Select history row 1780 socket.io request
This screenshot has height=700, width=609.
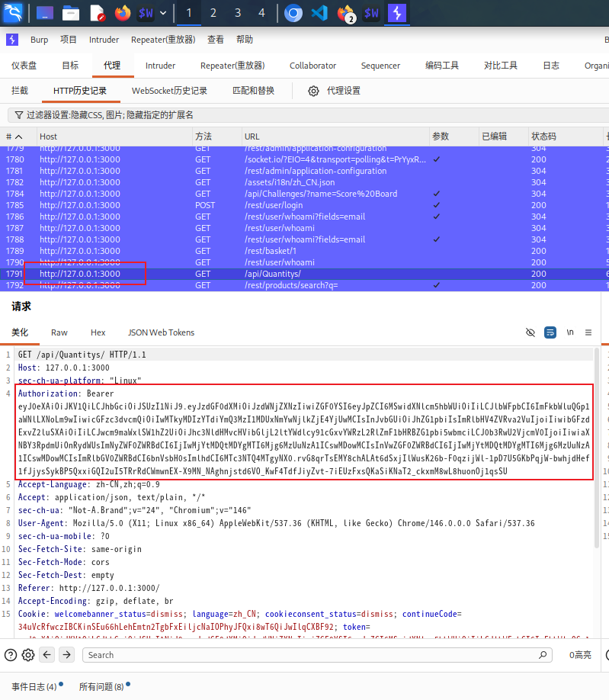click(x=304, y=159)
